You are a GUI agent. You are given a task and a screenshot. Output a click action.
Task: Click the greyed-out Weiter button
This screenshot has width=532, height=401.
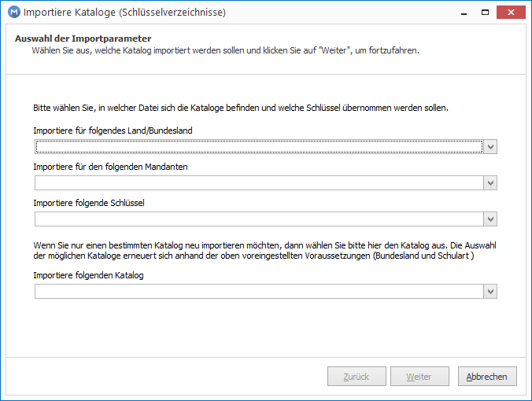419,377
